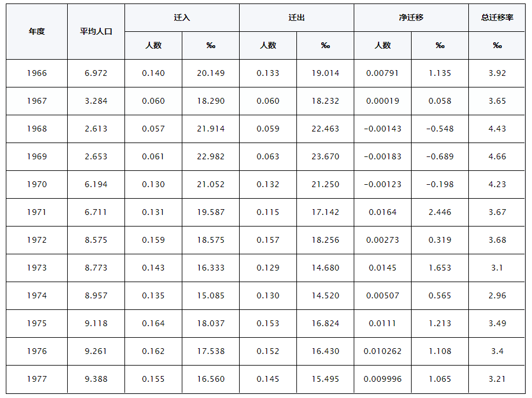Click the cell showing 22.982

point(211,156)
